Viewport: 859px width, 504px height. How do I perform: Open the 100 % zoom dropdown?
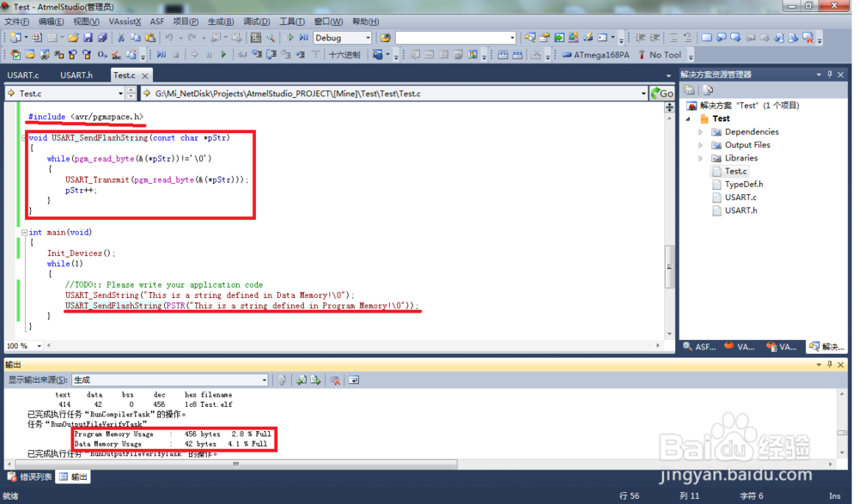point(39,346)
